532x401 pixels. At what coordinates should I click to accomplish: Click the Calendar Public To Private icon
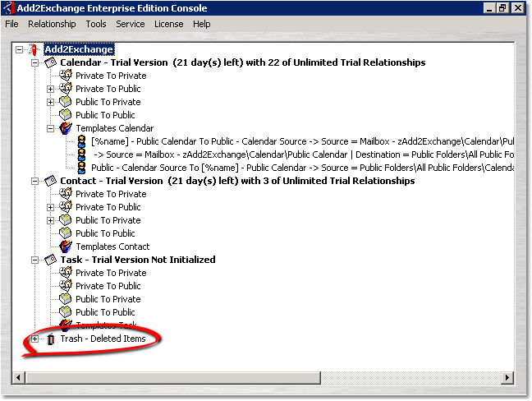pos(66,102)
